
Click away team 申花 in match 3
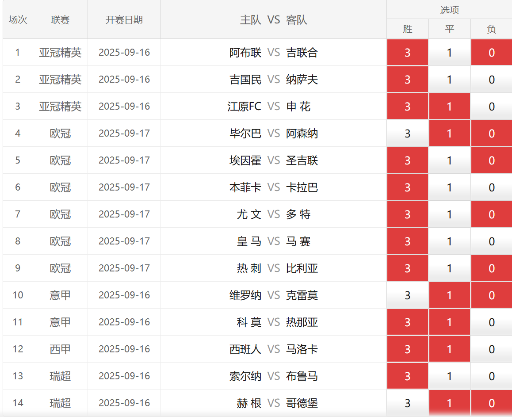(298, 106)
